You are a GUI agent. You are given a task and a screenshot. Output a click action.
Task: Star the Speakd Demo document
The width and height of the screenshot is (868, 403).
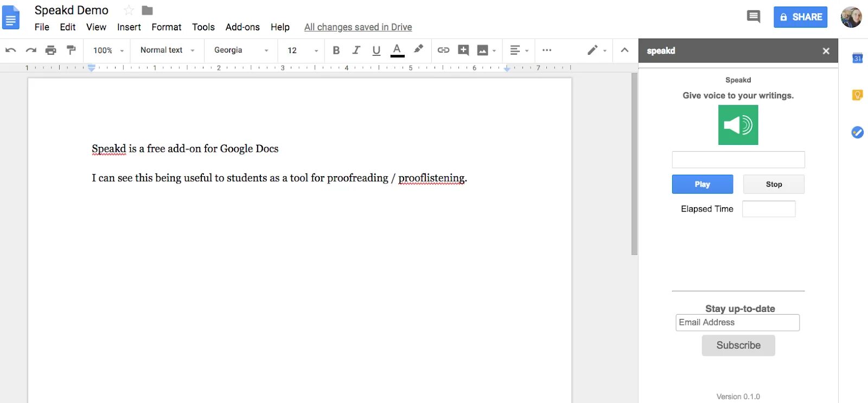click(x=129, y=10)
